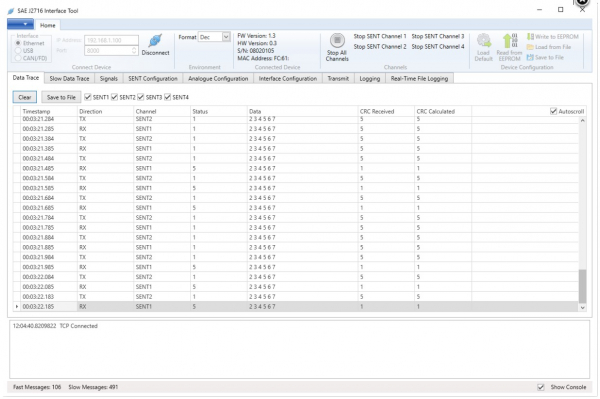Viewport: 600px width, 399px height.
Task: Toggle the Show Console checkbox
Action: (x=541, y=387)
